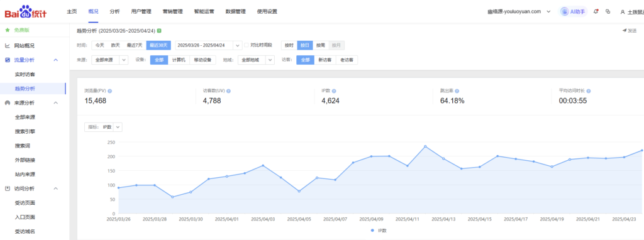Screen dimensions: 644x240
Task: Switch to the 分析 tab
Action: coord(114,11)
